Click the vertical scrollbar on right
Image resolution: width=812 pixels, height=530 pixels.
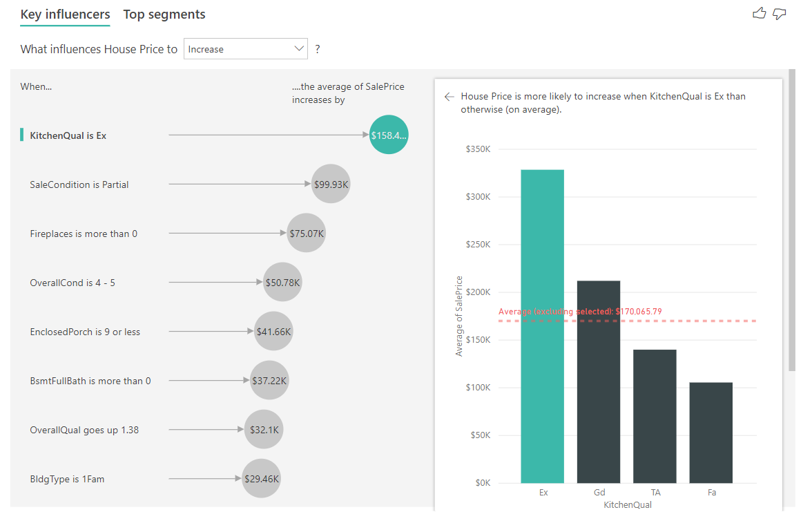[791, 221]
